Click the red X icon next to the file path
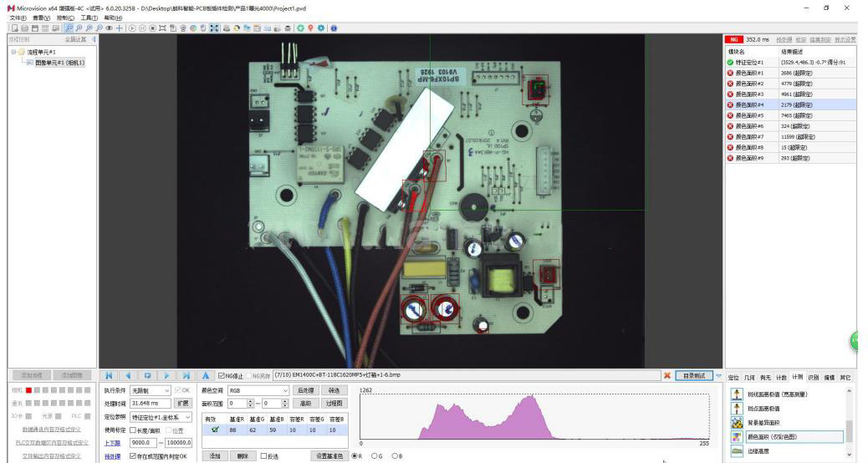 click(x=667, y=375)
